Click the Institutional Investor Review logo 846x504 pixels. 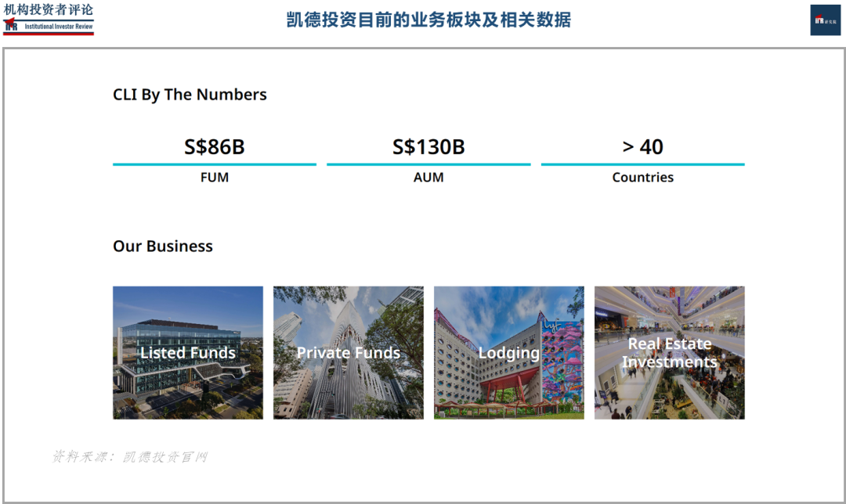(x=49, y=19)
